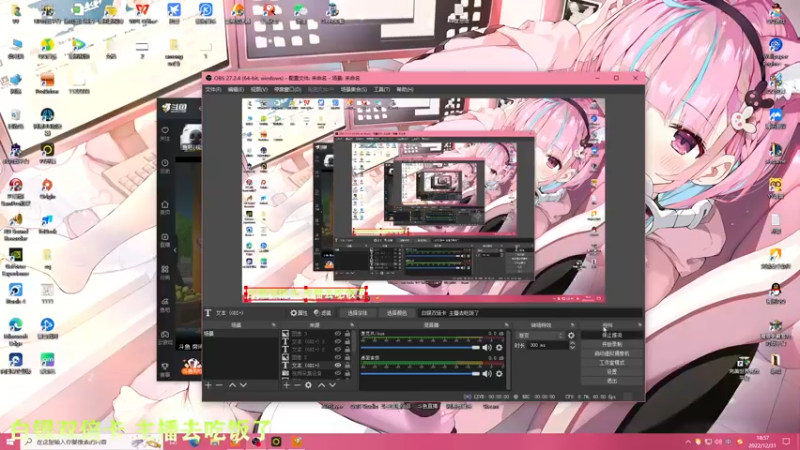Click the 启动虚拟摄像机 button
Image resolution: width=800 pixels, height=450 pixels.
(612, 354)
